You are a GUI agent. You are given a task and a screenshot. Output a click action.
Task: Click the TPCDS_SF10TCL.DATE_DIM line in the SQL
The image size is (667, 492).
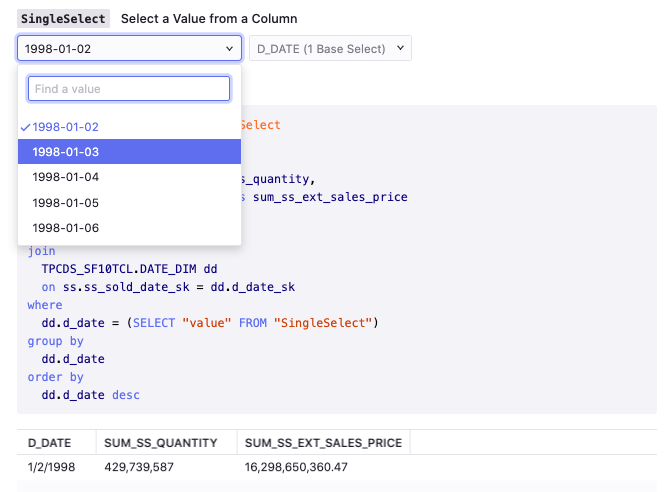(129, 270)
